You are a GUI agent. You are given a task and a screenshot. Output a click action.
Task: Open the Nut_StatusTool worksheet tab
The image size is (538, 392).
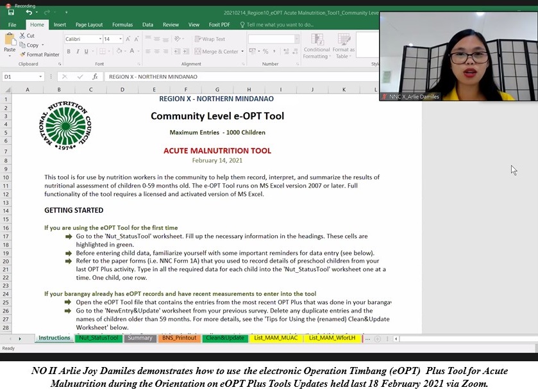[x=98, y=338]
